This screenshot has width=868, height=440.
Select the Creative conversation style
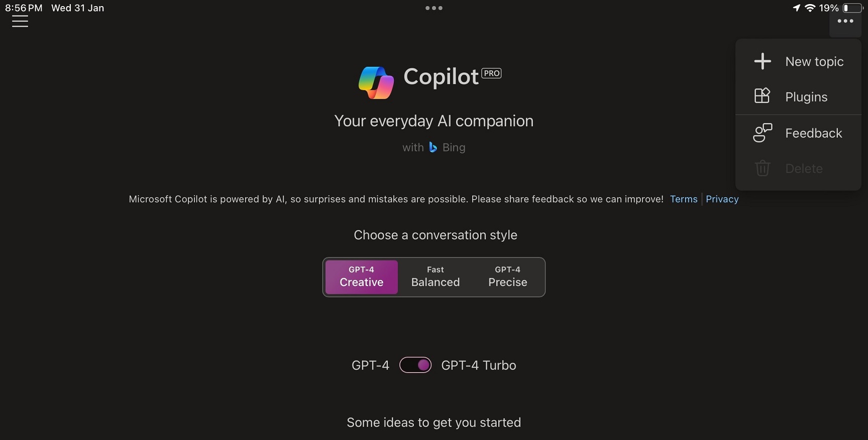pos(362,277)
